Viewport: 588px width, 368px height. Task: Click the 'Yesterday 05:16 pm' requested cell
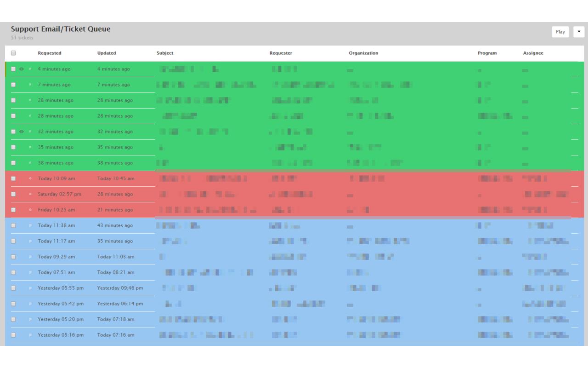(61, 335)
